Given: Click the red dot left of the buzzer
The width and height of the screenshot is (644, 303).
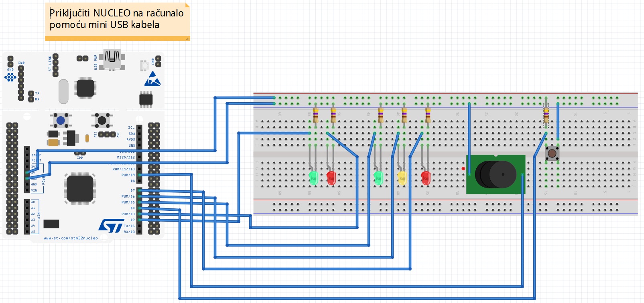Looking at the screenshot, I should pos(463,169).
